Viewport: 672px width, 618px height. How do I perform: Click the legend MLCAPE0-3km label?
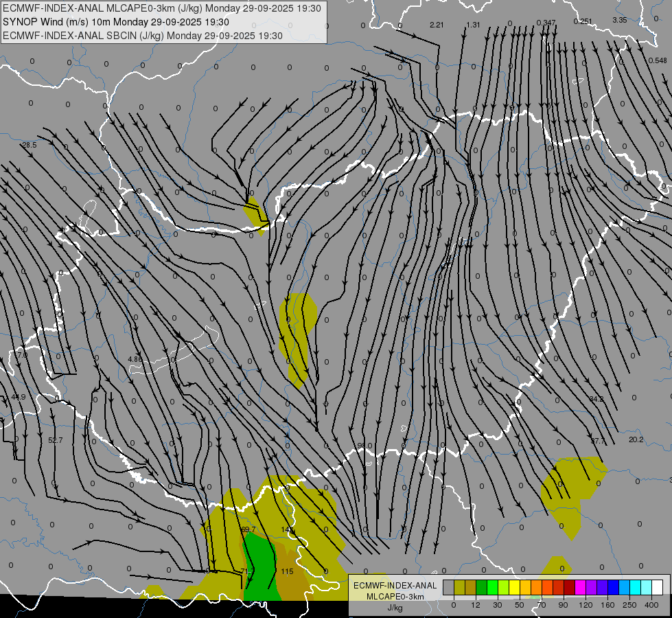pos(395,597)
